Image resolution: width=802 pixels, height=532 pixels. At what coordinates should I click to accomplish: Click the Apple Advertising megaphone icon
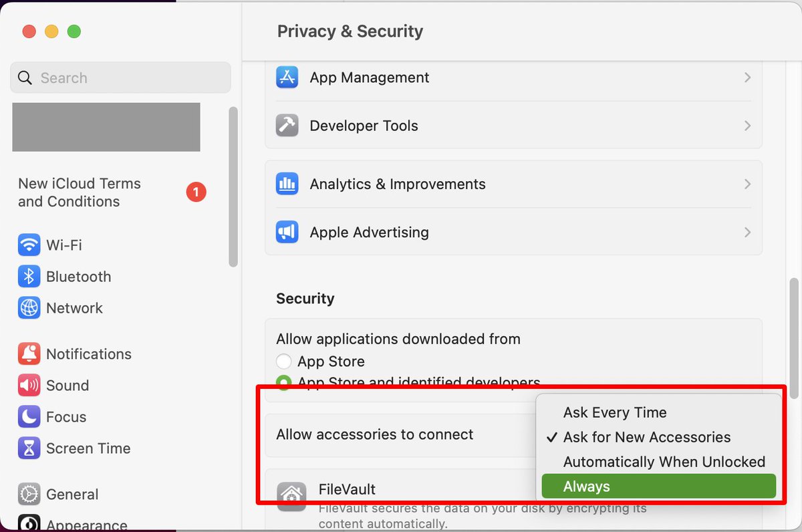click(x=287, y=232)
